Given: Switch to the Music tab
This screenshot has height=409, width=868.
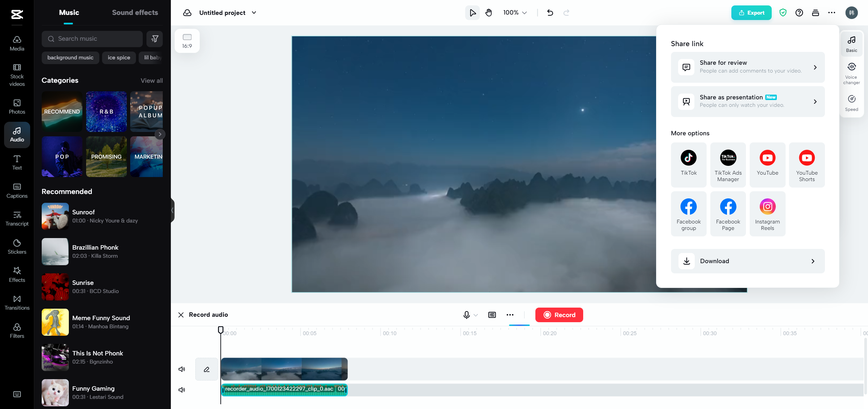Looking at the screenshot, I should pyautogui.click(x=69, y=12).
